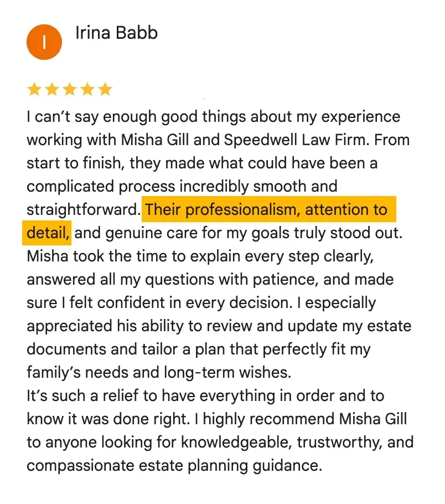Open Irina Babb's reviewer profile name
The width and height of the screenshot is (445, 504).
(116, 33)
